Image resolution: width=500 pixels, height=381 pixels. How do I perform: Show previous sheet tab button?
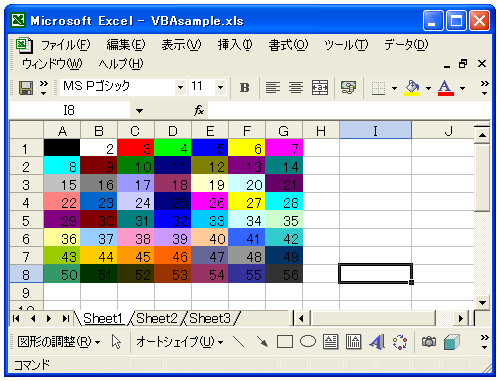coord(33,318)
